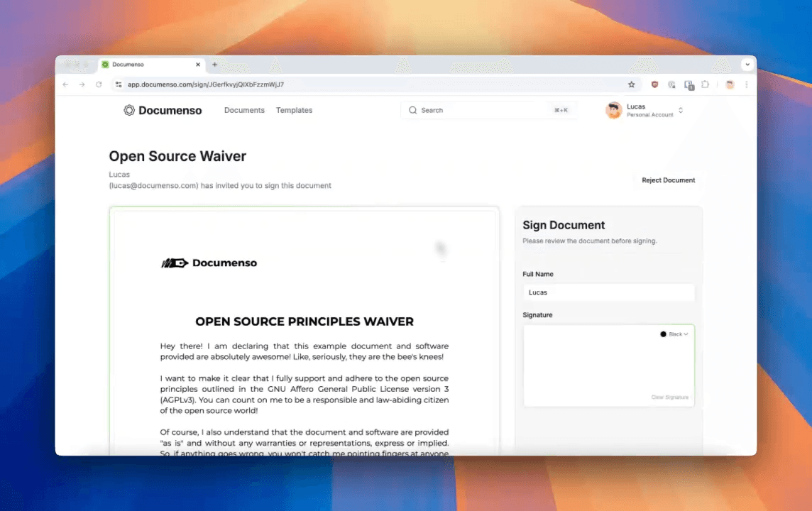Click the Open Source Waiver page title
The image size is (812, 511).
177,156
